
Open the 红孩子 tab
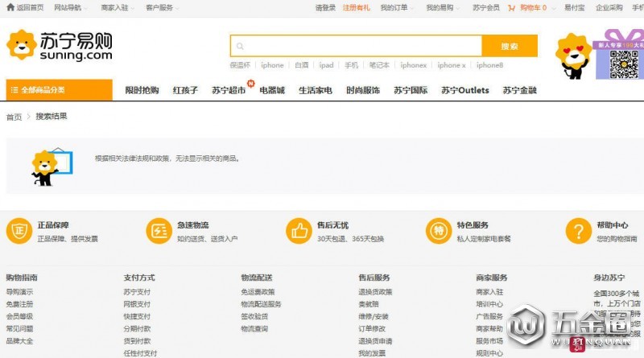pos(185,90)
